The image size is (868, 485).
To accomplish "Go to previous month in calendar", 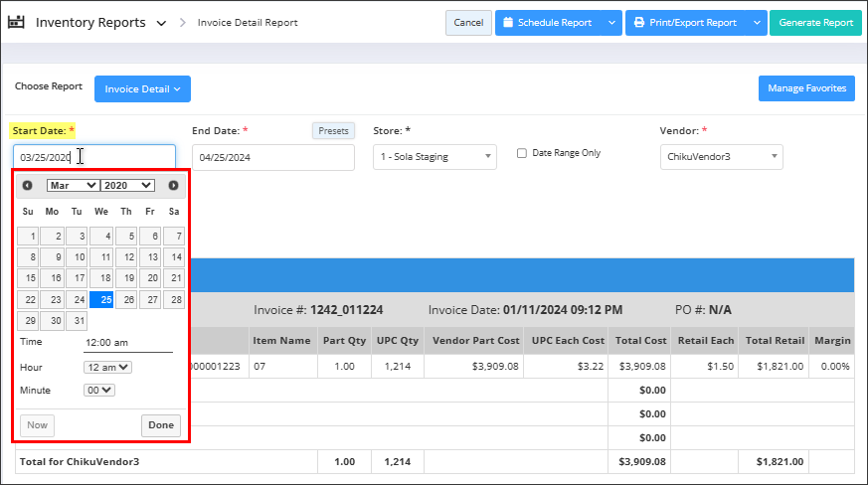I will (27, 185).
